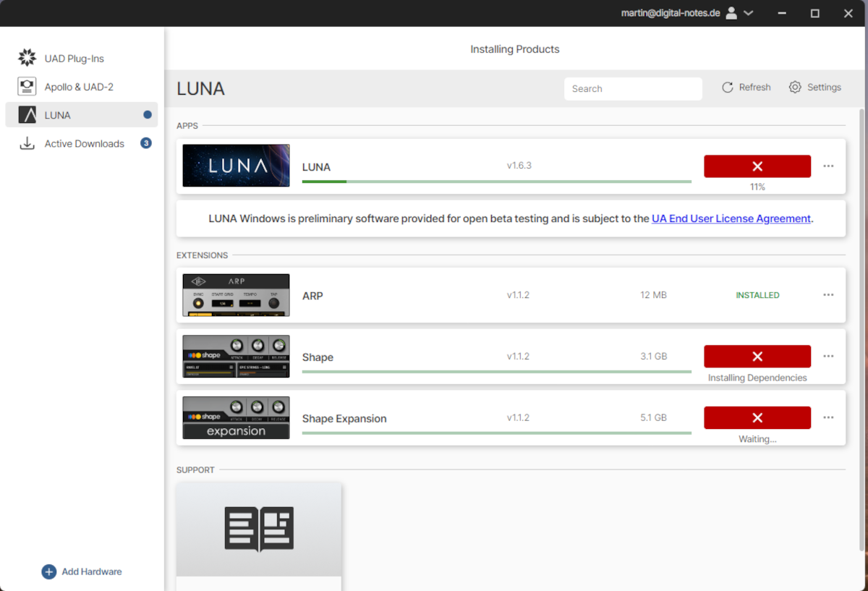Click the Refresh circular arrow icon

[728, 88]
